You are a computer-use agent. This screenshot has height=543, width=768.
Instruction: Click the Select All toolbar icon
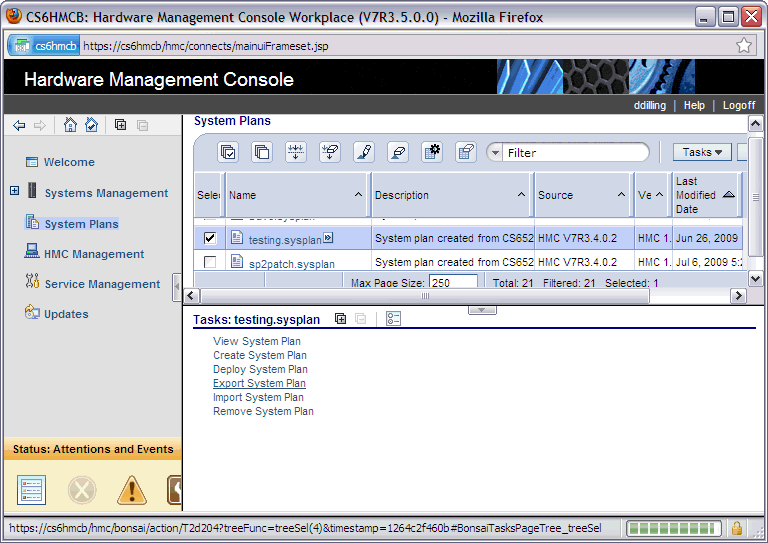click(228, 152)
